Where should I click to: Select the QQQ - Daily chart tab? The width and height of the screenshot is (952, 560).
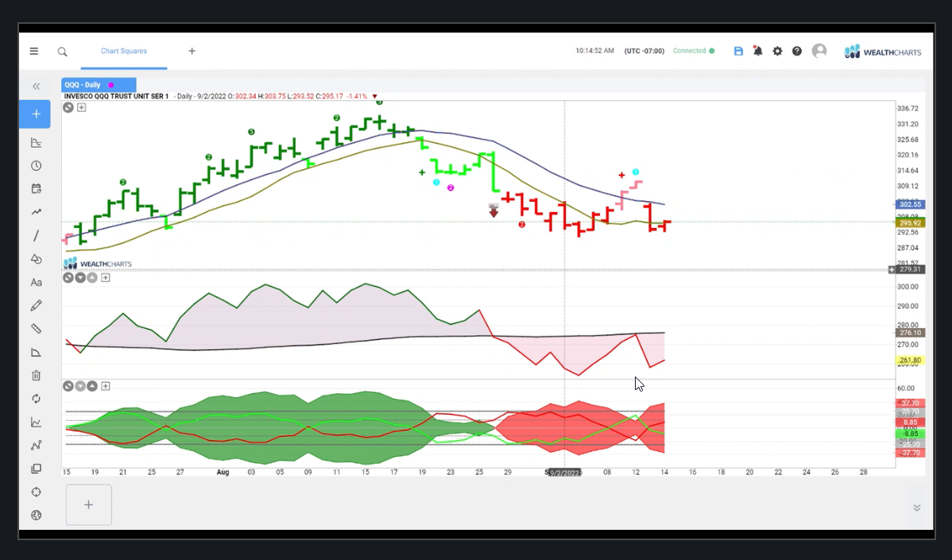(99, 85)
